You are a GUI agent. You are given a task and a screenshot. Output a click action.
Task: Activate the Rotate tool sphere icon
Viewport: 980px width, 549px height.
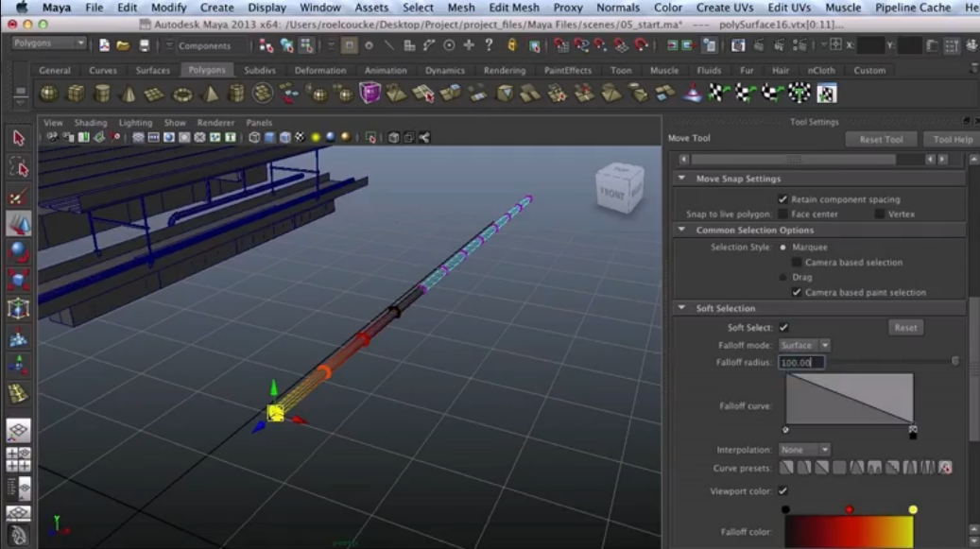tap(18, 251)
